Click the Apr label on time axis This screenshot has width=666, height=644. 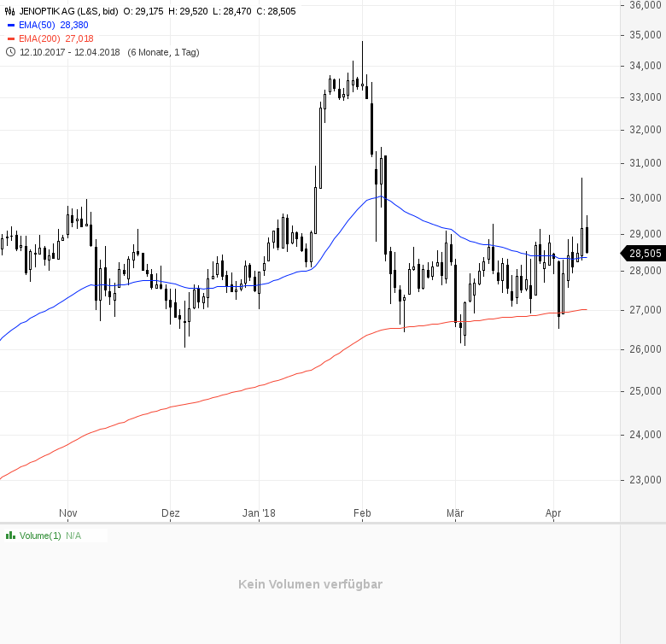553,513
